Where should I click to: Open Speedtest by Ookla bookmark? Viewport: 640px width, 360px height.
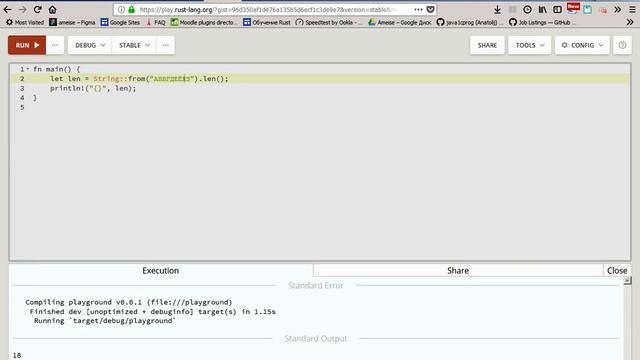click(x=329, y=22)
